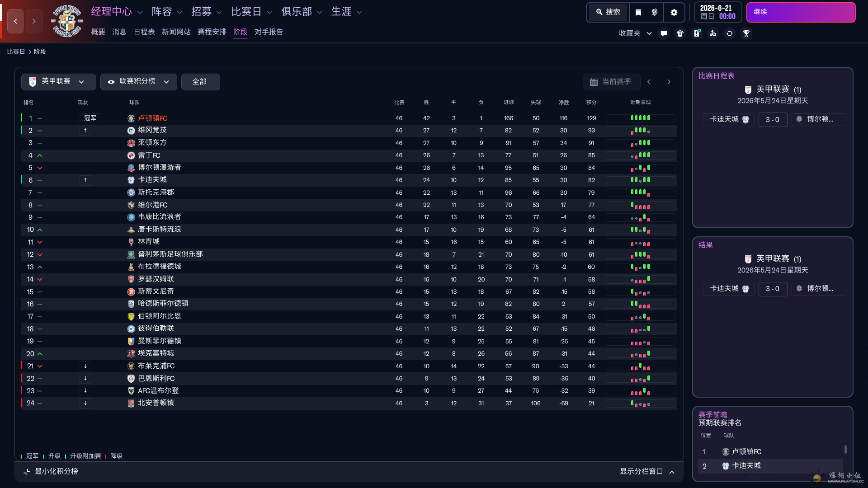Select 卢顿镇FC from the league table
This screenshot has height=488, width=868.
(x=152, y=118)
